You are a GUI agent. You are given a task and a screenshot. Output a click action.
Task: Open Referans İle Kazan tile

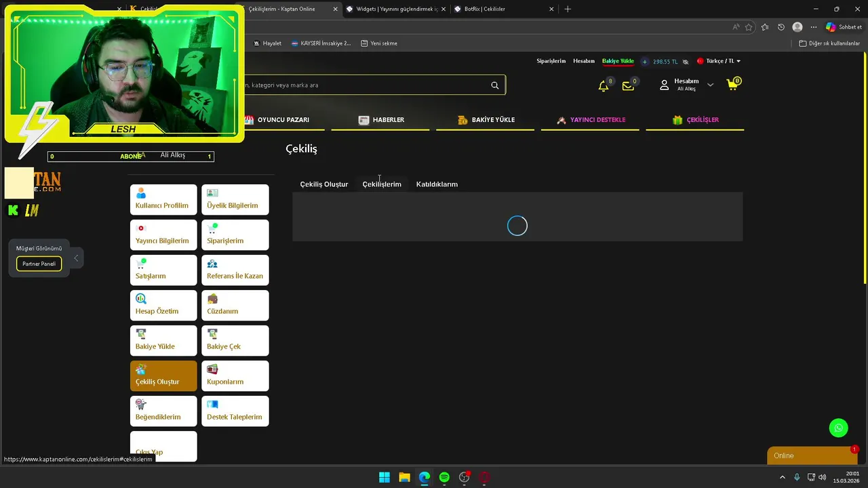pos(235,270)
